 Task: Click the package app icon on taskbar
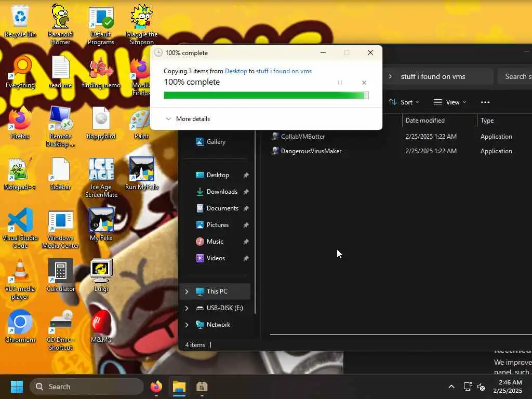pos(202,387)
